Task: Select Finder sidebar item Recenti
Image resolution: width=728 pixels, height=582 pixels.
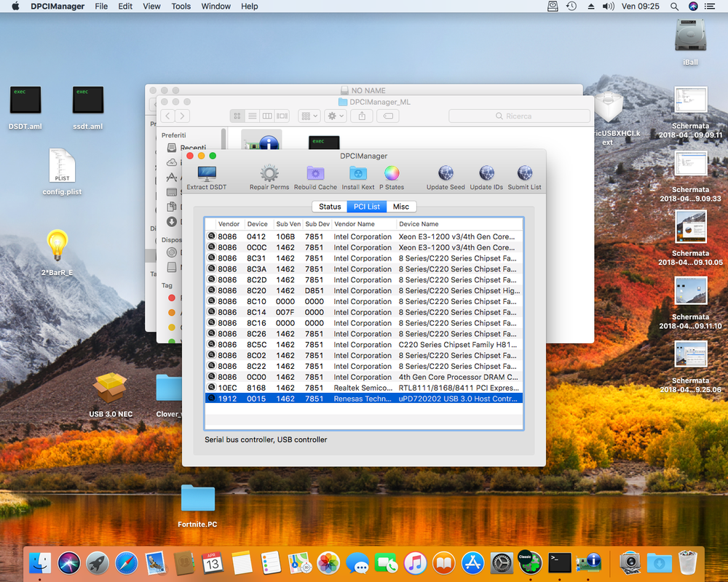Action: click(193, 148)
